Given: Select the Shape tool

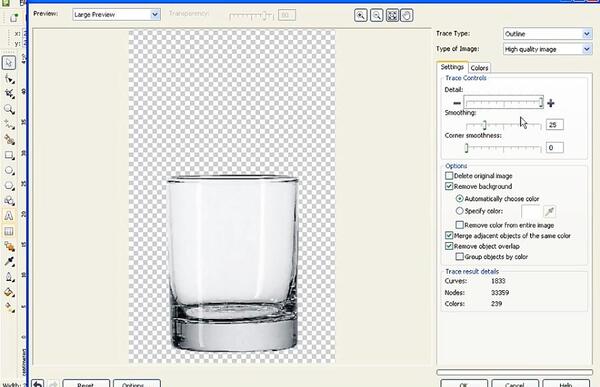Looking at the screenshot, I should (9, 79).
